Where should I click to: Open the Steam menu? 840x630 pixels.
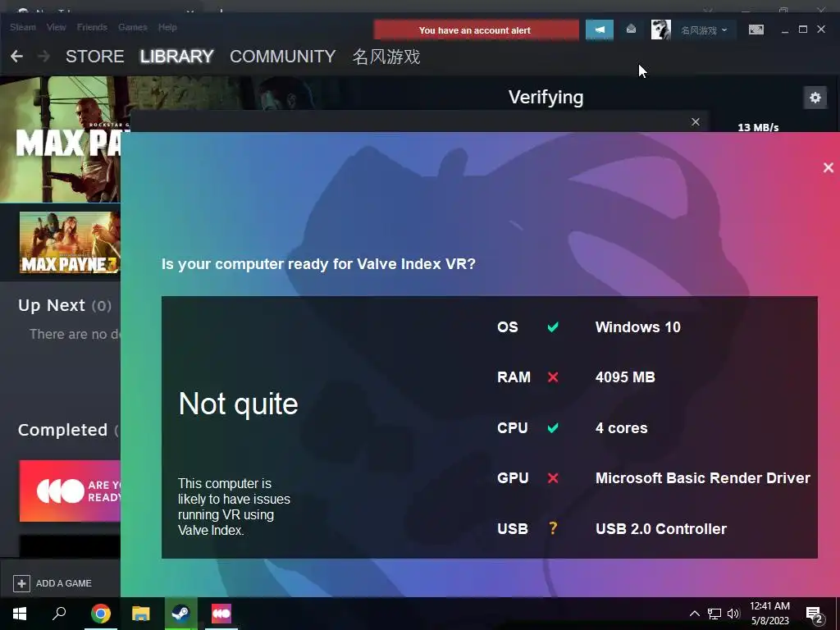click(22, 27)
